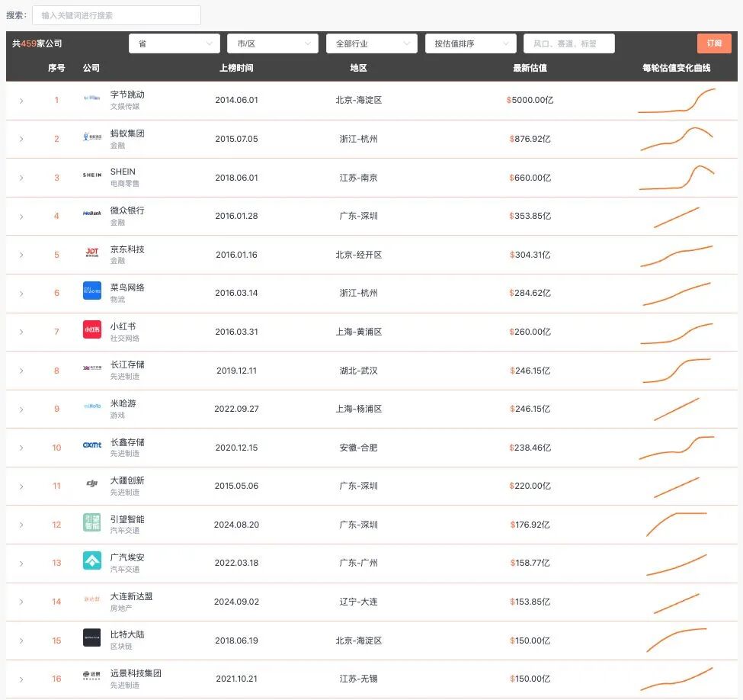Click the 菜鸟网络 blue logo icon
The width and height of the screenshot is (743, 700).
pyautogui.click(x=92, y=291)
